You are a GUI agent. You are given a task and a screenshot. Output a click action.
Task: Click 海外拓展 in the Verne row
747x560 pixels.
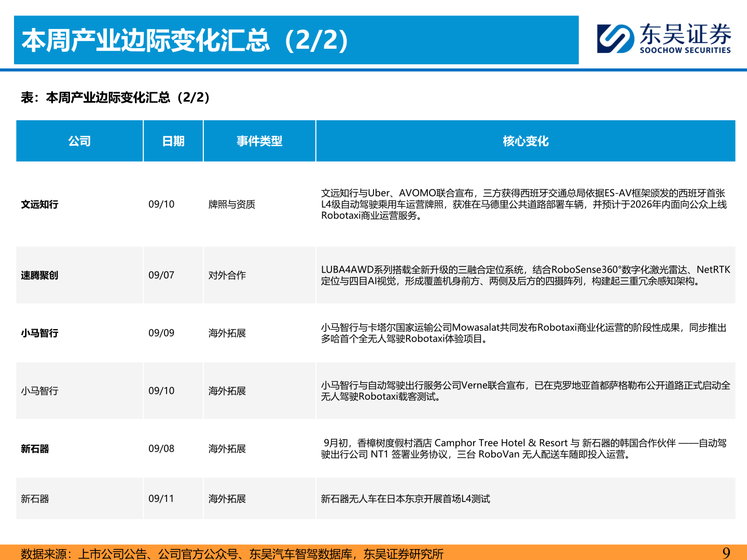[x=227, y=391]
